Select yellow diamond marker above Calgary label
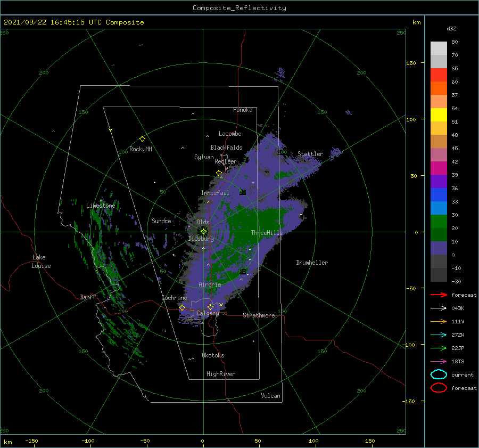 (x=210, y=307)
